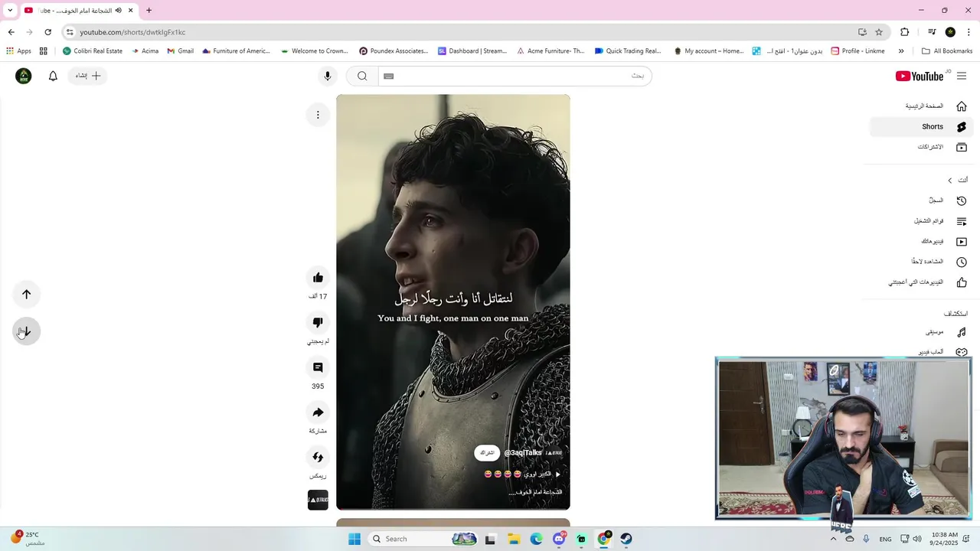Open the All Bookmarks folder
Image resolution: width=980 pixels, height=551 pixels.
pos(947,51)
